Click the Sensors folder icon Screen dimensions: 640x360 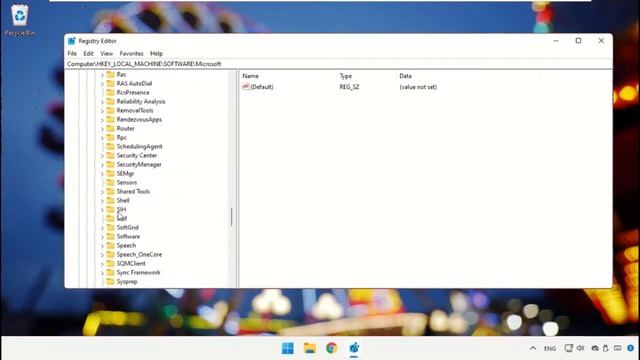click(110, 182)
